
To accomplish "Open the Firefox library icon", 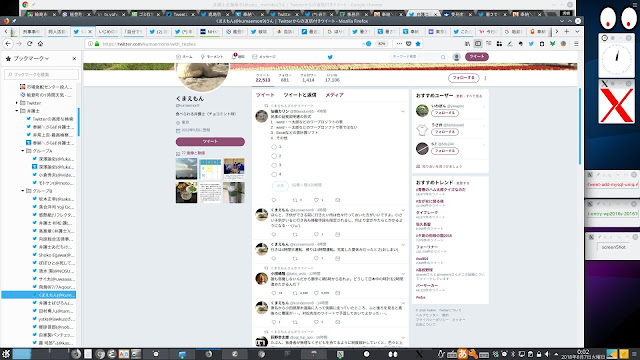I will [467, 44].
